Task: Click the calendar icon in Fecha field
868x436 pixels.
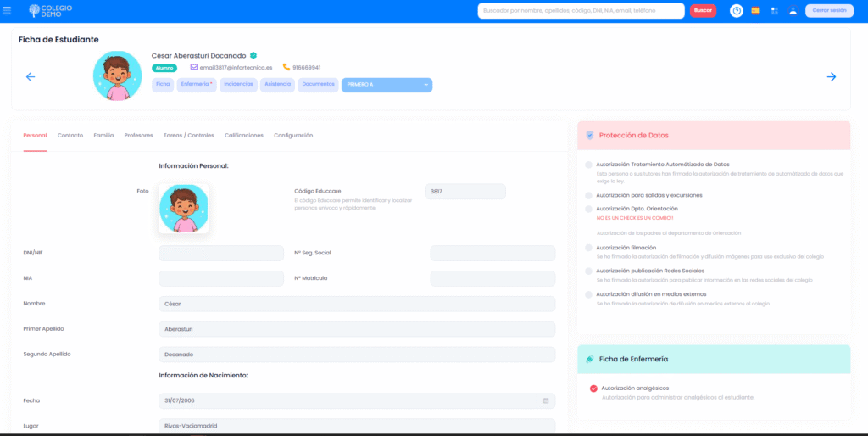Action: [546, 400]
